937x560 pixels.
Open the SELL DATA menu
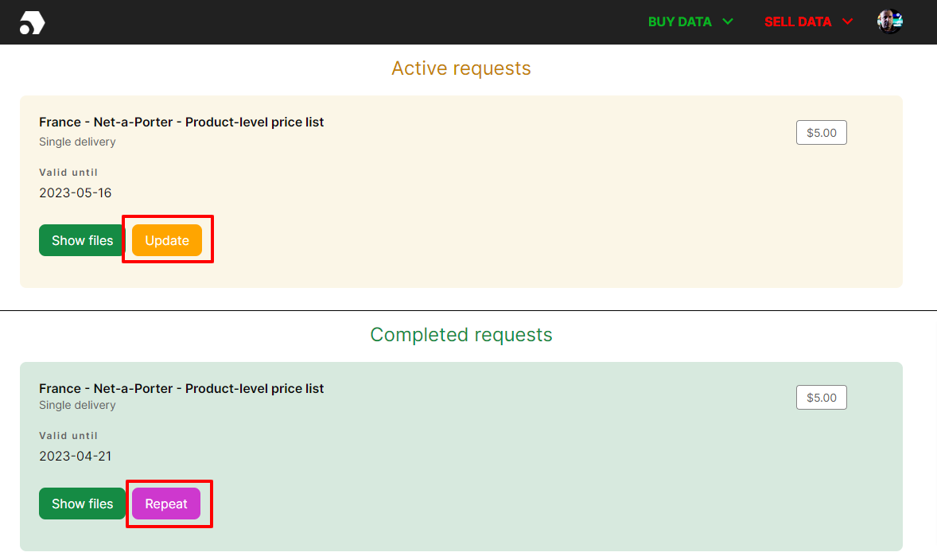pos(798,22)
